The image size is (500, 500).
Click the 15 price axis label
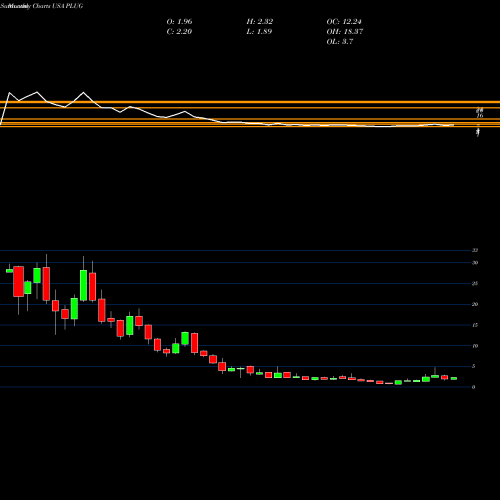click(x=475, y=325)
